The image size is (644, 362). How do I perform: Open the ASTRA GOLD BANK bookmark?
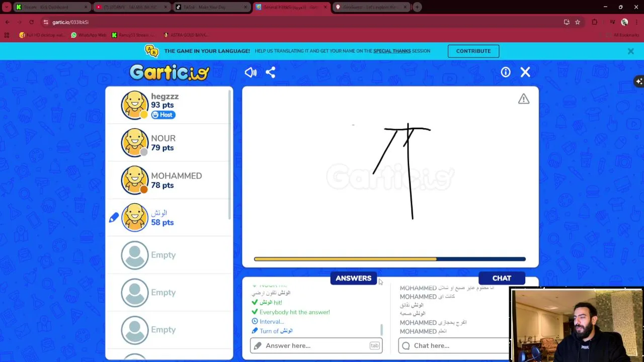pos(185,35)
